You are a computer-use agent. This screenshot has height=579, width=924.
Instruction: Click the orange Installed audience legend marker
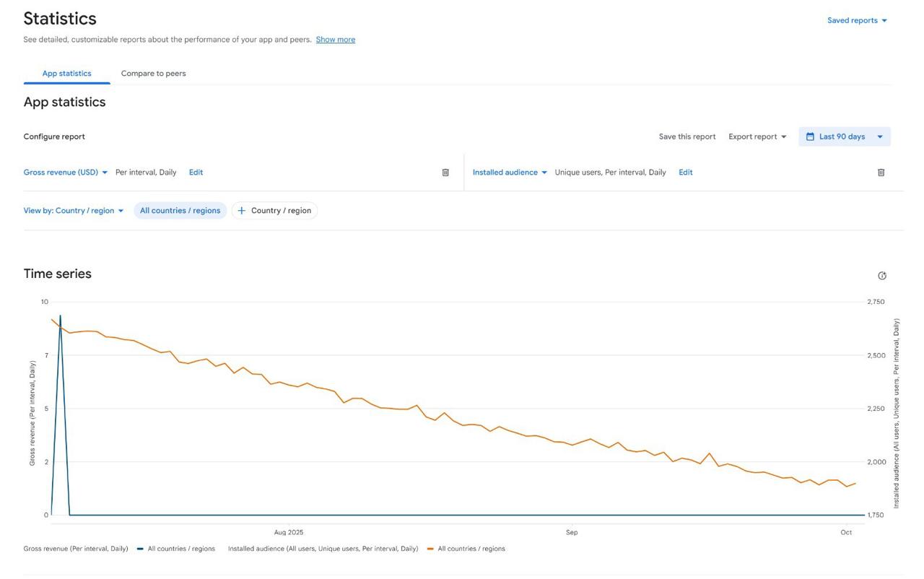[430, 549]
